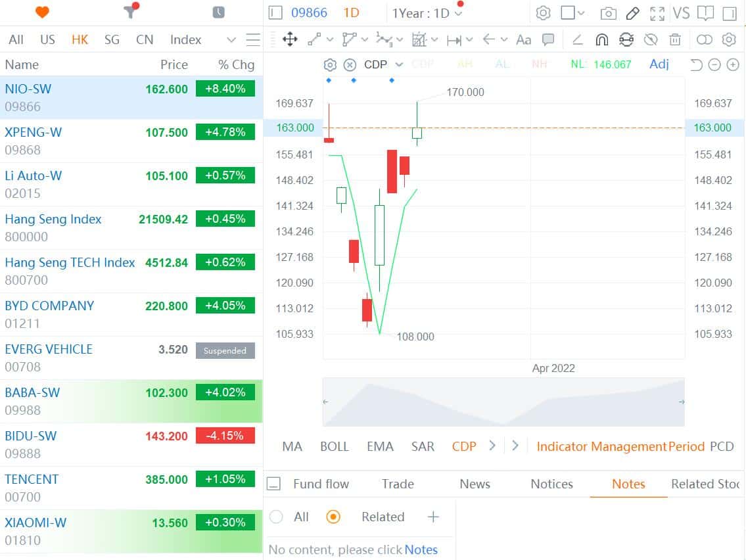
Task: Select the All notes radio button
Action: pos(276,517)
